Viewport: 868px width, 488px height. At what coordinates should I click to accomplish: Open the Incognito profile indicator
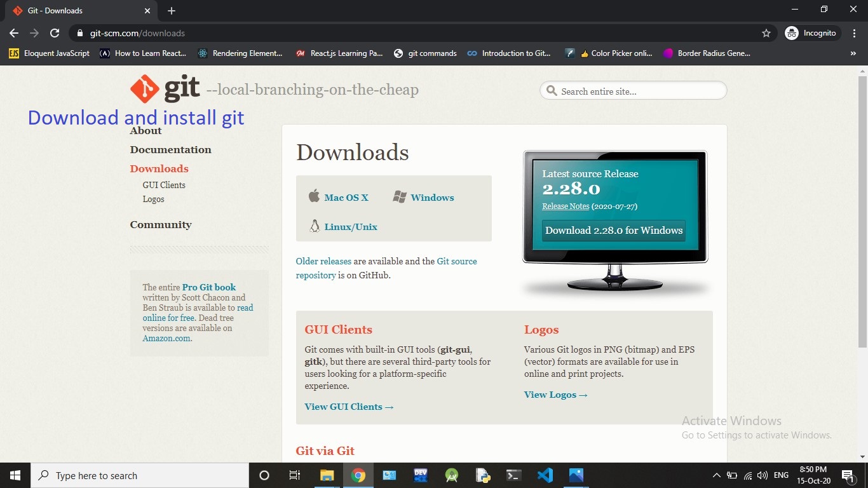(x=812, y=33)
